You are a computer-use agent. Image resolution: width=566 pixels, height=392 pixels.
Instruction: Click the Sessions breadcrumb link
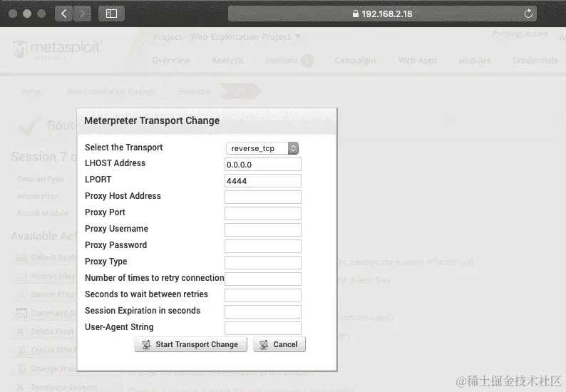(195, 91)
